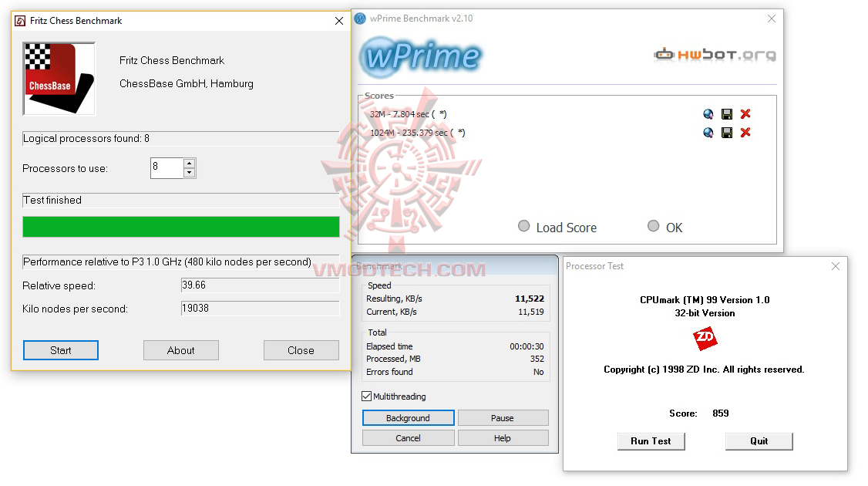Select the OK radio button in wPrime
Screen dimensions: 868x486
tap(653, 226)
